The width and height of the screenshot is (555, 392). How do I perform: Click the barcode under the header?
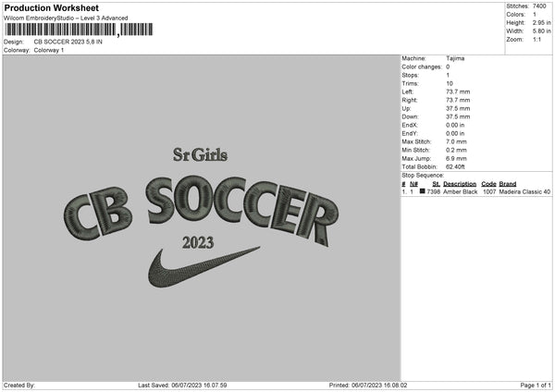point(79,30)
